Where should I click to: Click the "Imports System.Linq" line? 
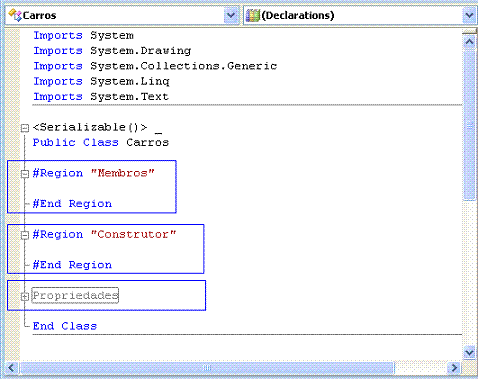[101, 81]
